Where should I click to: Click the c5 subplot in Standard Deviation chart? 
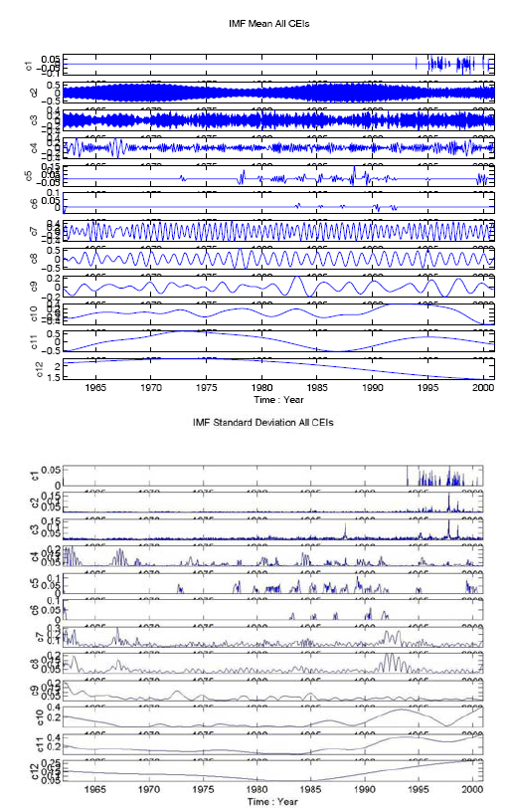click(273, 582)
